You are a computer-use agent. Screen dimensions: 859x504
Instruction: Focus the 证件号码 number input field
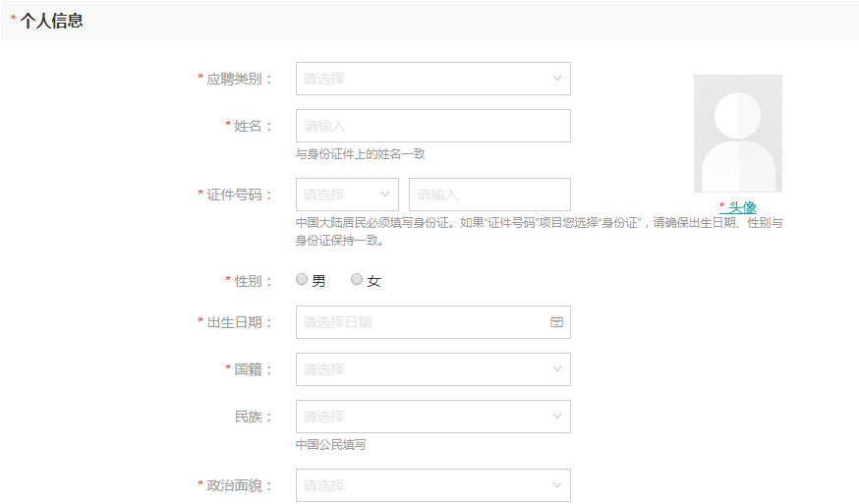coord(489,195)
